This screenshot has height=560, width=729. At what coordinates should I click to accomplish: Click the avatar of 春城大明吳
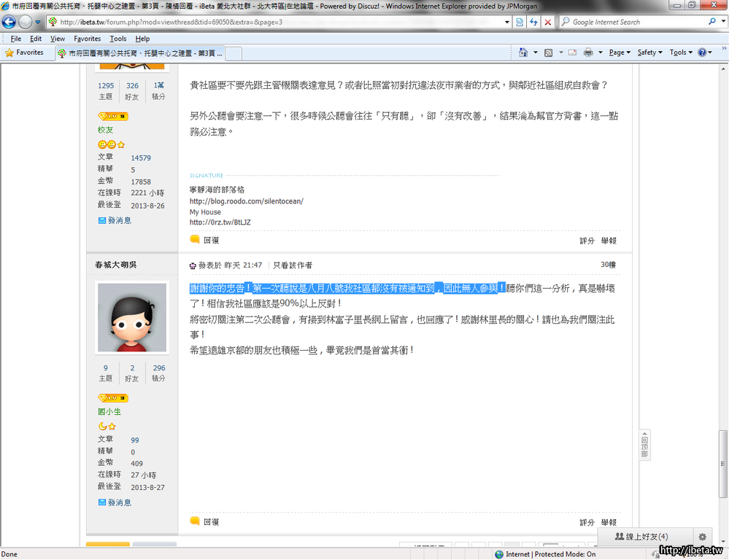pyautogui.click(x=132, y=318)
